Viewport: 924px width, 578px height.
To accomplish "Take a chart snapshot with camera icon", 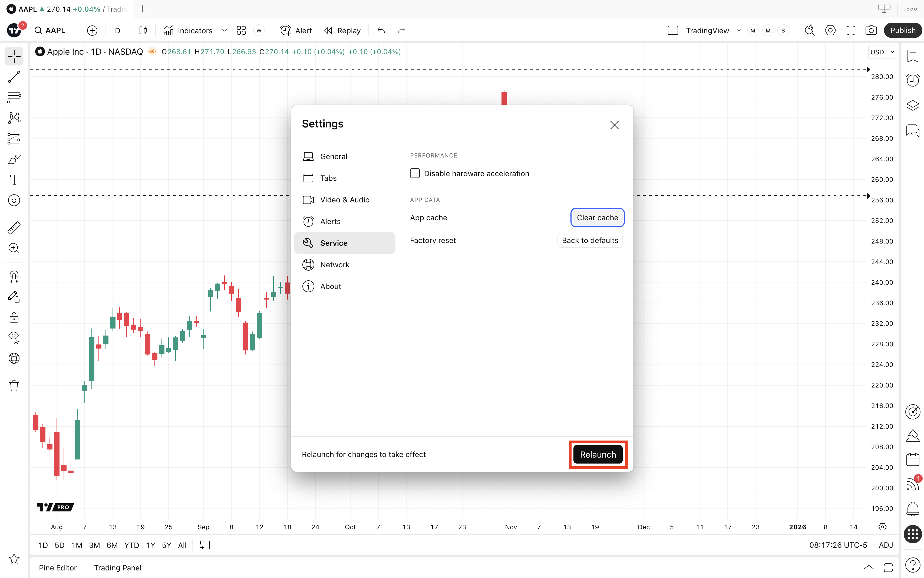I will 871,31.
